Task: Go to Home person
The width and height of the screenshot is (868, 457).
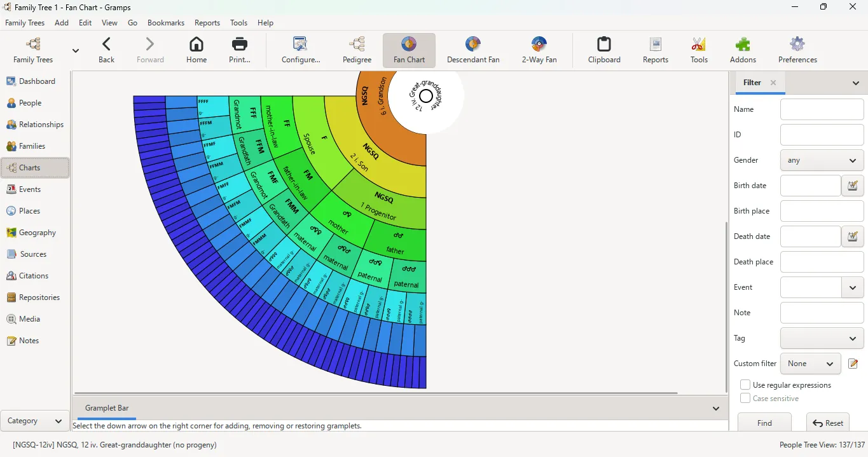Action: click(x=196, y=50)
